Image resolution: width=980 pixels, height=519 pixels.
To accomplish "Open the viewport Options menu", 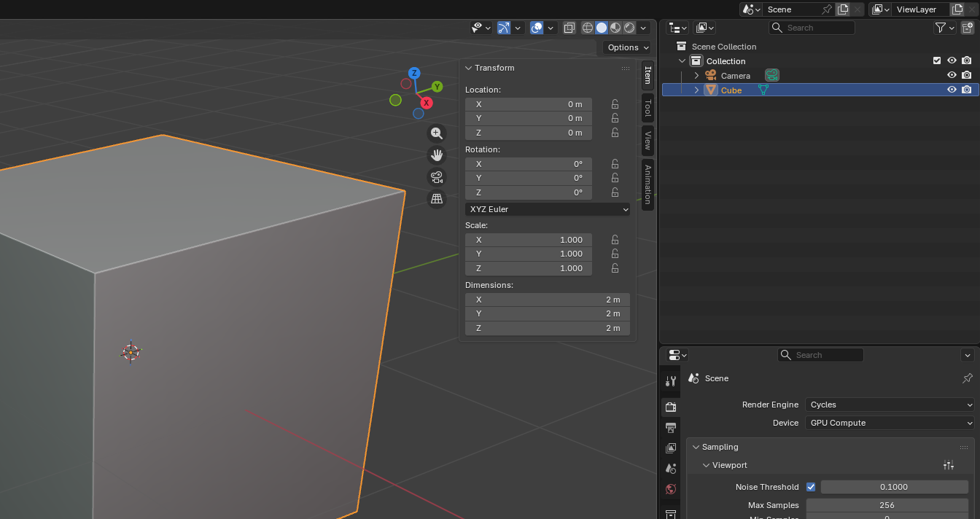I will click(x=627, y=47).
